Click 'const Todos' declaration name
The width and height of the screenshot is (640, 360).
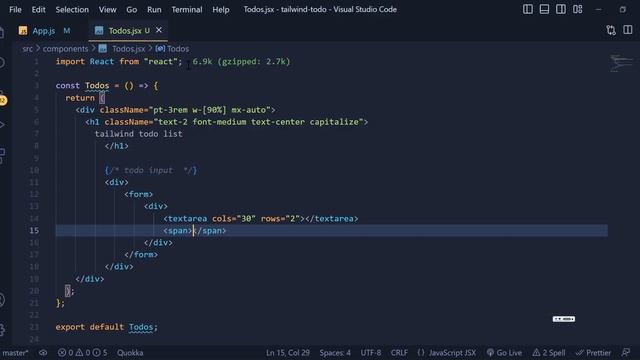point(97,86)
